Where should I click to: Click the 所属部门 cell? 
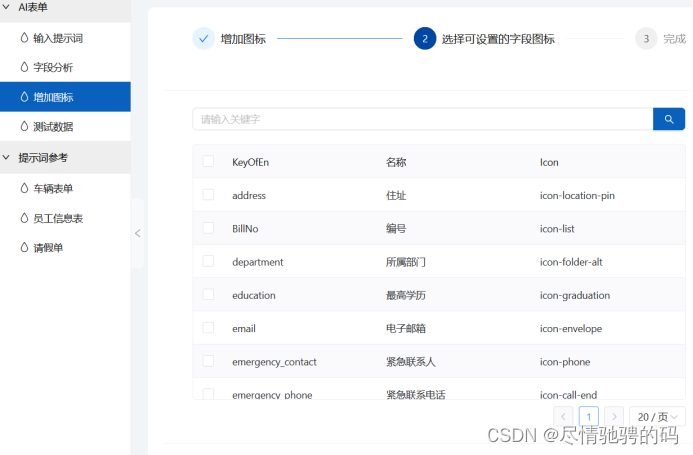click(x=406, y=262)
